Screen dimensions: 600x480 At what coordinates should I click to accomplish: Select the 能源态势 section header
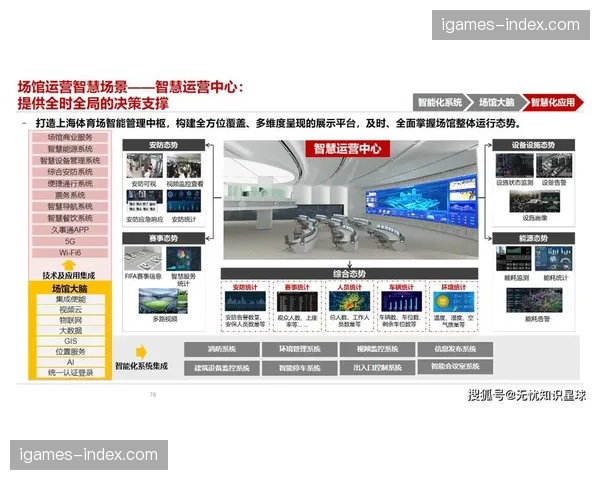tap(533, 238)
